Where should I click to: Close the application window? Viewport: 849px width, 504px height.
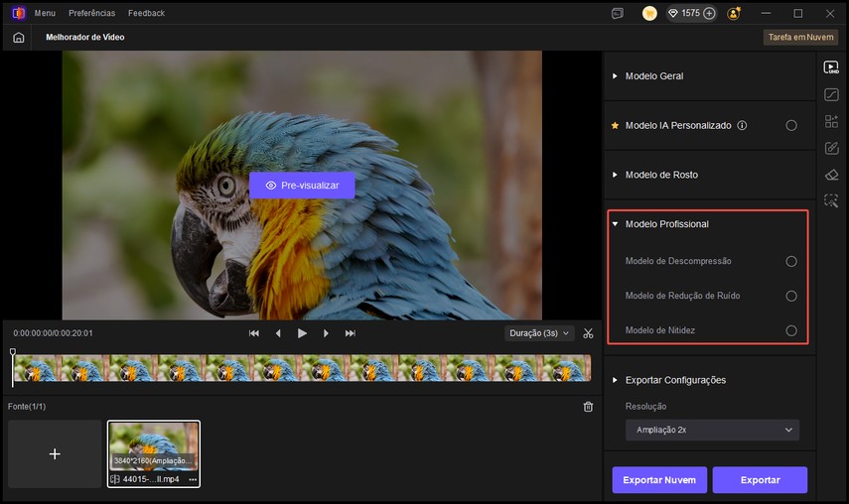tap(830, 14)
